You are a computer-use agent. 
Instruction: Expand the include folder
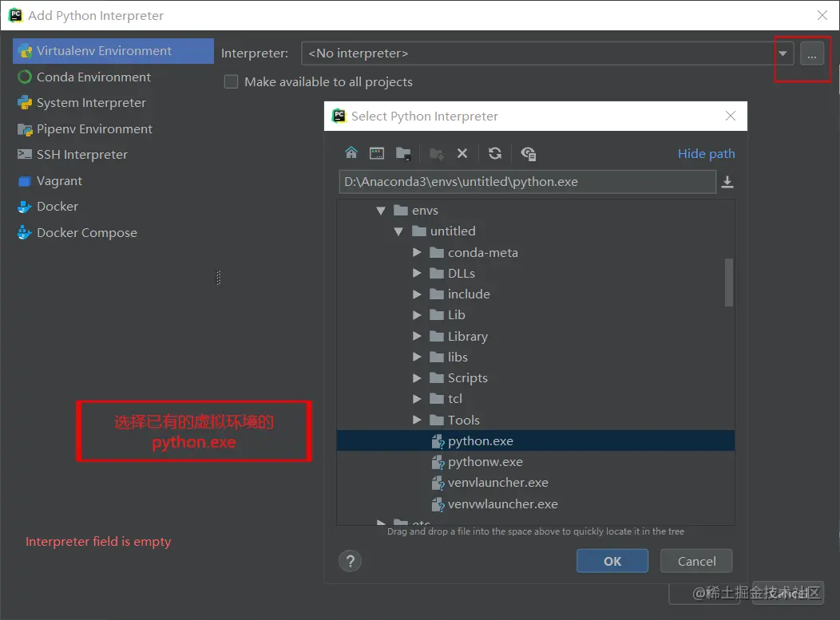click(417, 294)
